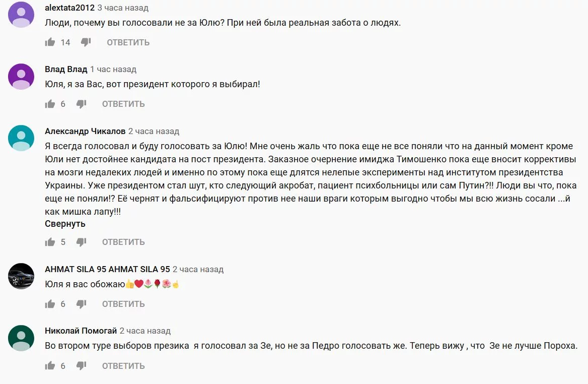Click the dislike icon on alextata2012's comment
Viewport: 588px width, 384px height.
coord(85,42)
